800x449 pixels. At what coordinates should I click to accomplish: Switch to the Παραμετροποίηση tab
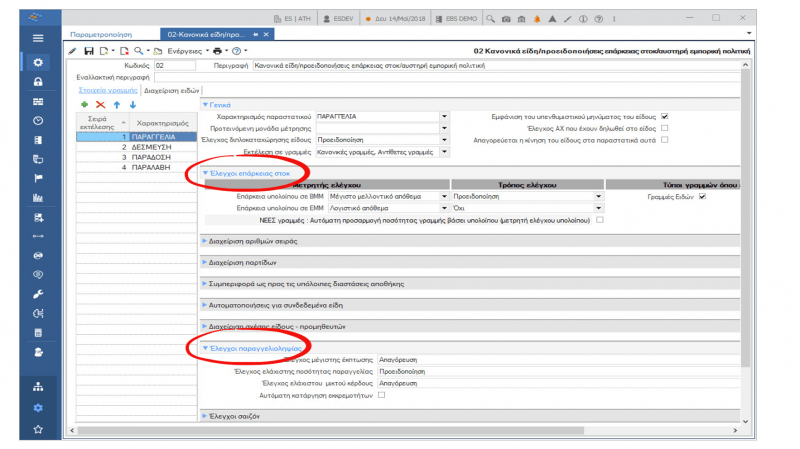point(101,34)
